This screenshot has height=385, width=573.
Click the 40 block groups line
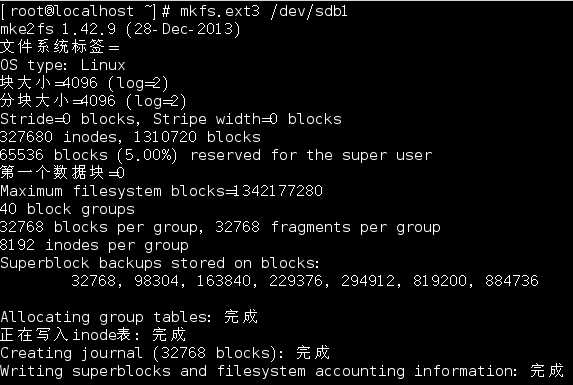(67, 209)
